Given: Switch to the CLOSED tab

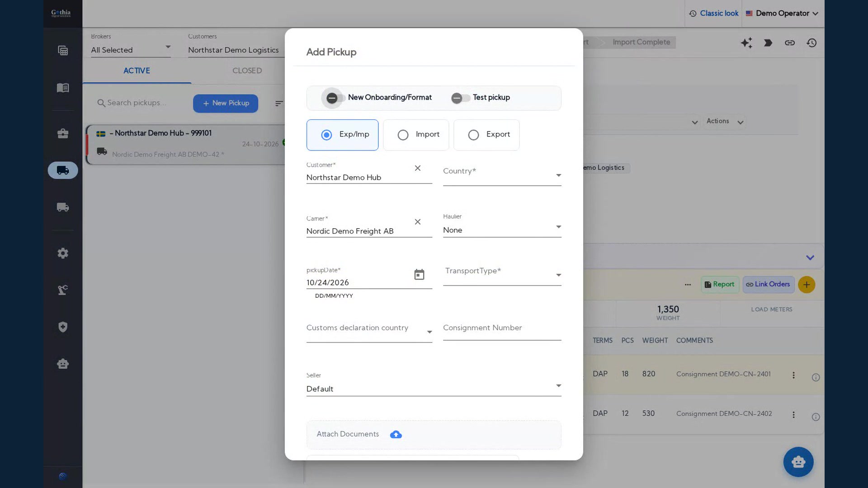Looking at the screenshot, I should [x=247, y=71].
